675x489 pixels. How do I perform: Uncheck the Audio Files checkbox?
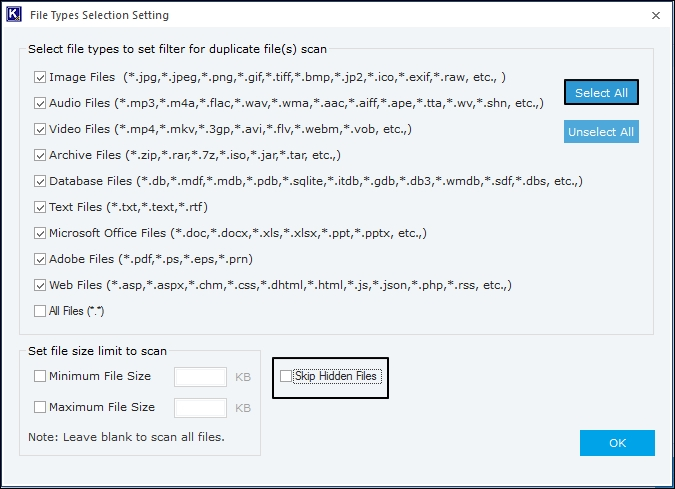40,103
